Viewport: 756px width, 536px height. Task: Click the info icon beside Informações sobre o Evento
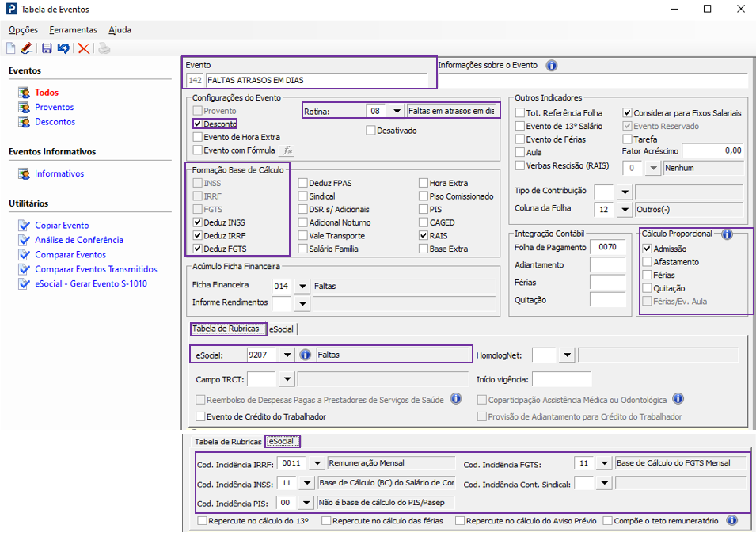click(x=552, y=66)
